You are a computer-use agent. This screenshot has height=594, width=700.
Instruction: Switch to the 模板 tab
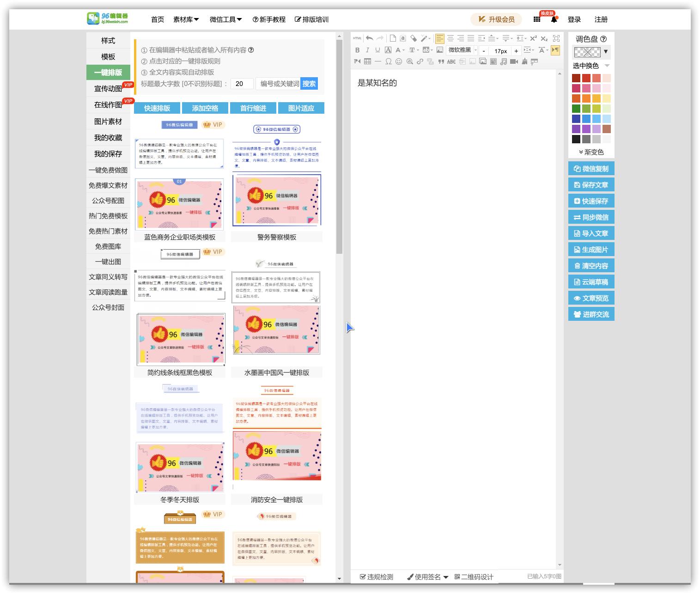point(108,56)
